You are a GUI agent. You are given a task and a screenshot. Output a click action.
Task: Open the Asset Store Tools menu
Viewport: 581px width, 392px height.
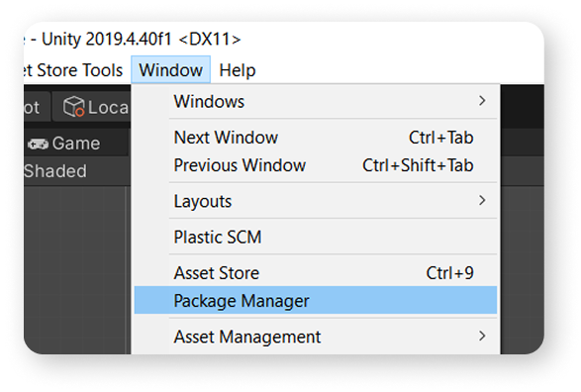pyautogui.click(x=73, y=69)
